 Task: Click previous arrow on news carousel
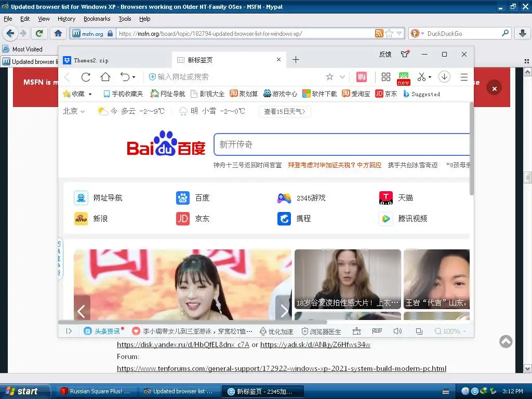point(82,311)
